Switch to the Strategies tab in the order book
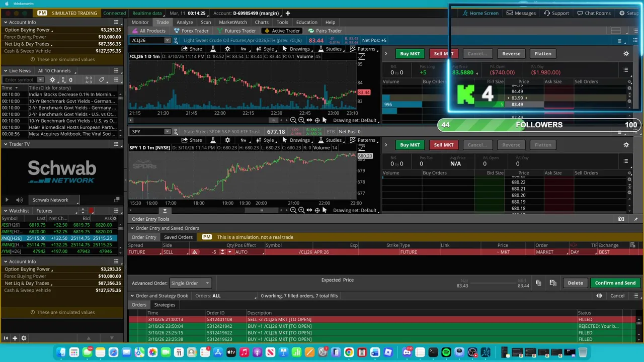The image size is (644, 362). point(165,305)
